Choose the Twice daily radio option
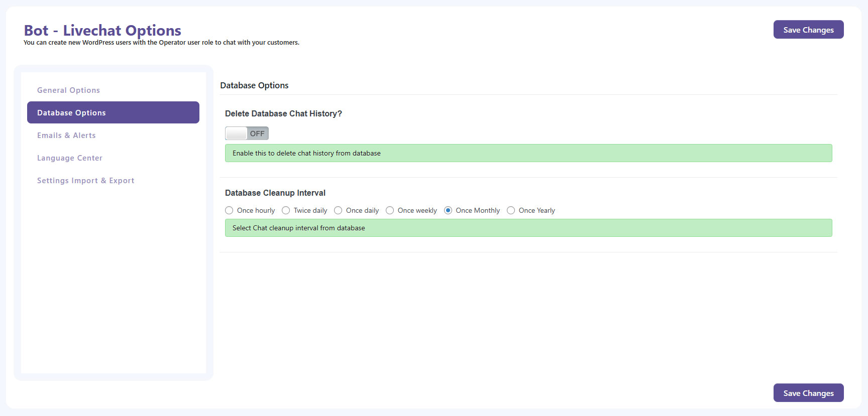 click(286, 210)
